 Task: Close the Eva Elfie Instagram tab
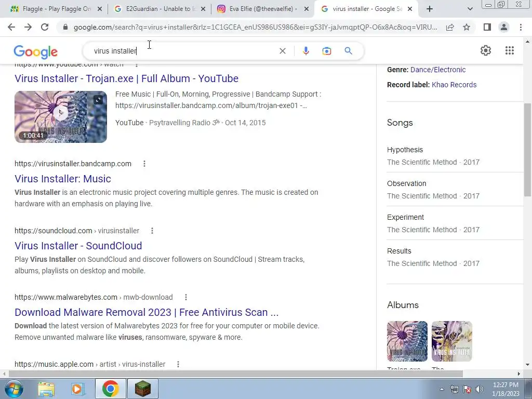pos(307,9)
